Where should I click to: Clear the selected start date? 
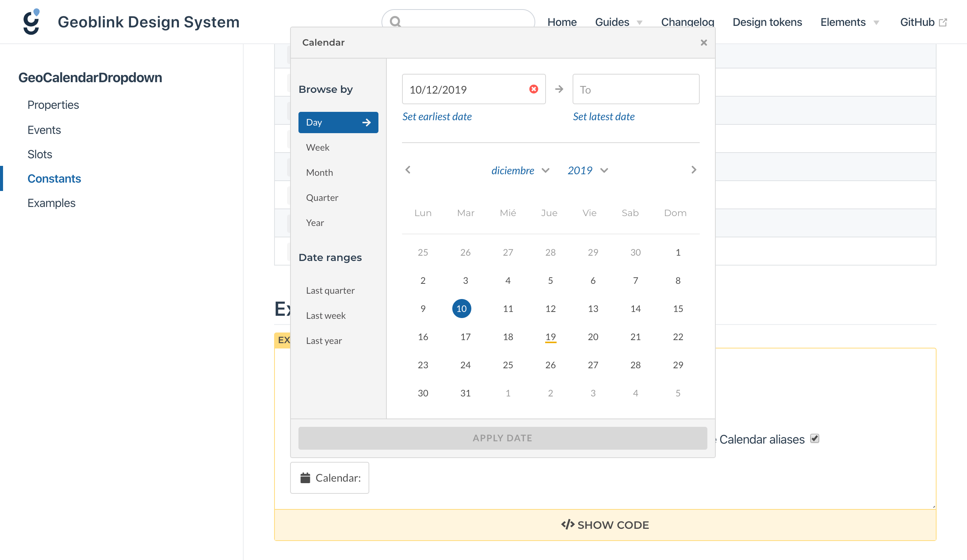click(x=533, y=89)
